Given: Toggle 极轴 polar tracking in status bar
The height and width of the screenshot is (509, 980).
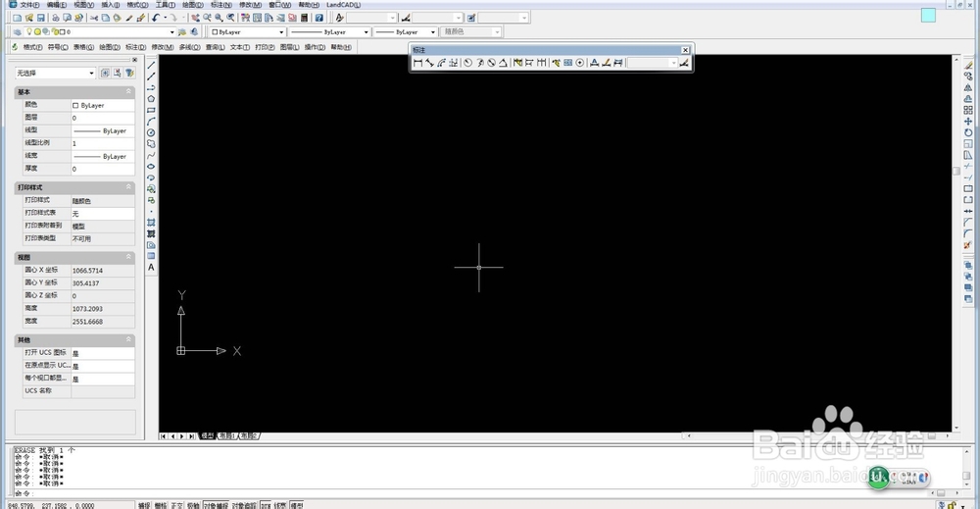Looking at the screenshot, I should click(193, 505).
